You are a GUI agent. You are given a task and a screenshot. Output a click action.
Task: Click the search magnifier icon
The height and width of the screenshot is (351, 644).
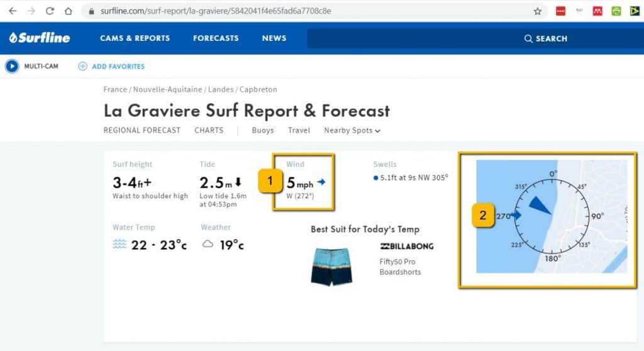click(528, 38)
